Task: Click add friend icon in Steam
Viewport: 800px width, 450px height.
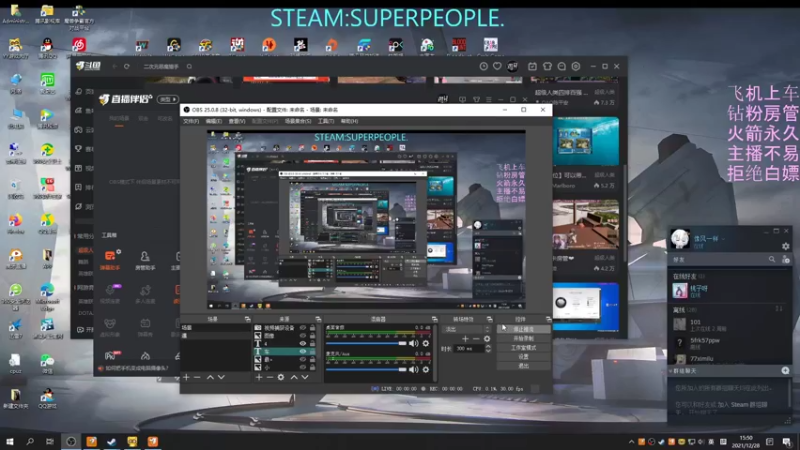Action: 786,259
